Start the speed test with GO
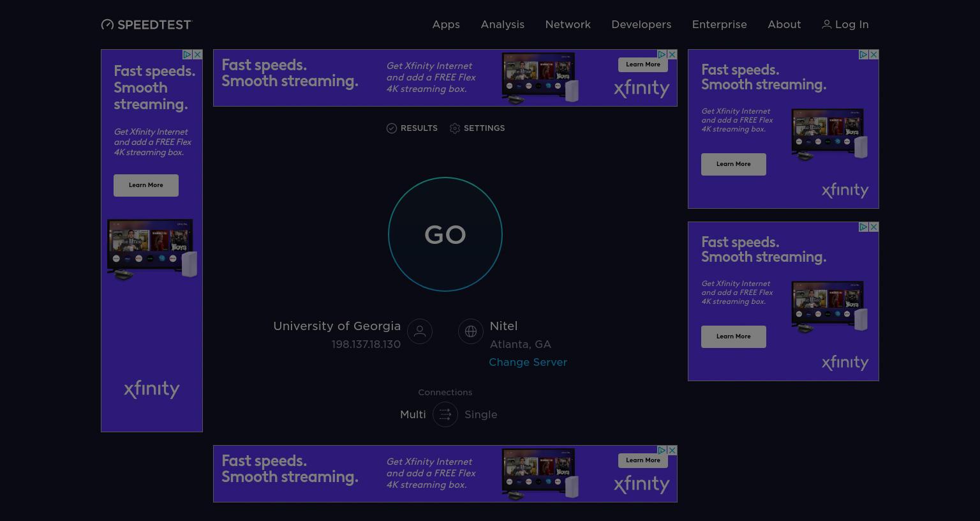The width and height of the screenshot is (980, 521). (445, 234)
